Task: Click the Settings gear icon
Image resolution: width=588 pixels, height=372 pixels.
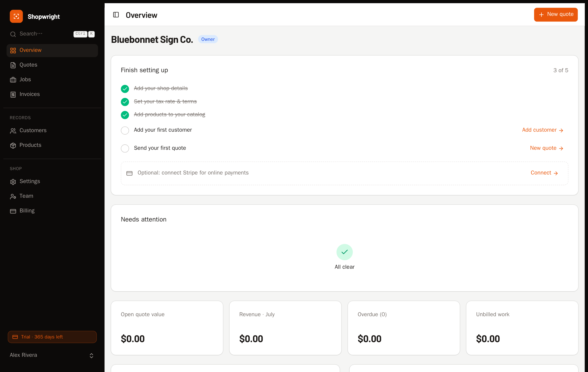Action: (x=13, y=182)
